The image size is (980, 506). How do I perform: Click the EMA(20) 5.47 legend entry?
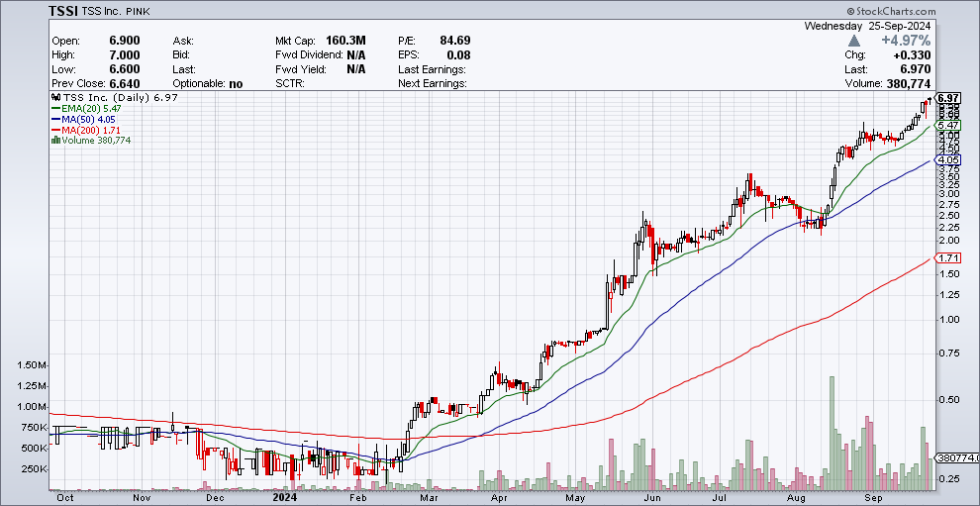[87, 108]
